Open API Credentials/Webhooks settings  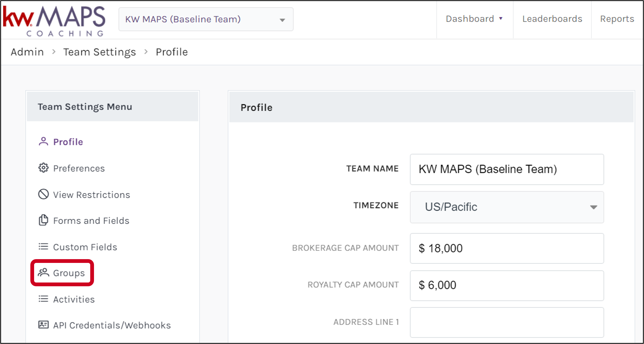point(112,325)
